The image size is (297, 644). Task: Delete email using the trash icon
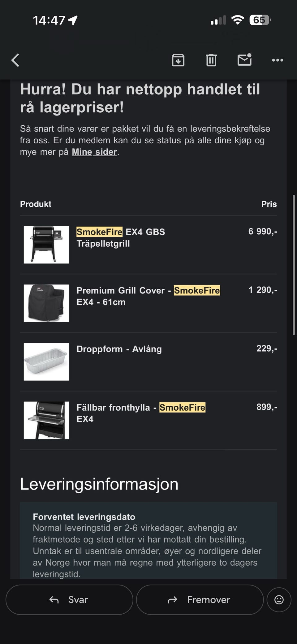(x=211, y=60)
